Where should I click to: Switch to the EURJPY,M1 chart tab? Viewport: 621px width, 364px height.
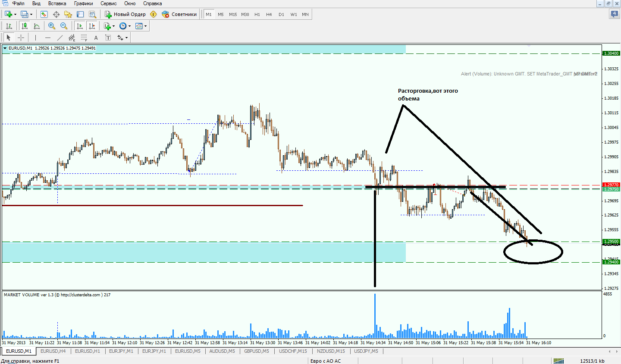click(120, 351)
